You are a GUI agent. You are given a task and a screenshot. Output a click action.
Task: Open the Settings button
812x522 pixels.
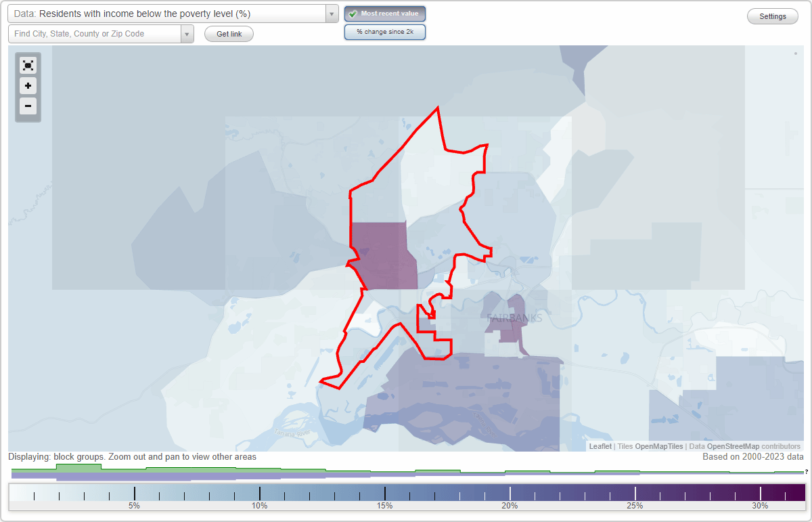coord(773,17)
